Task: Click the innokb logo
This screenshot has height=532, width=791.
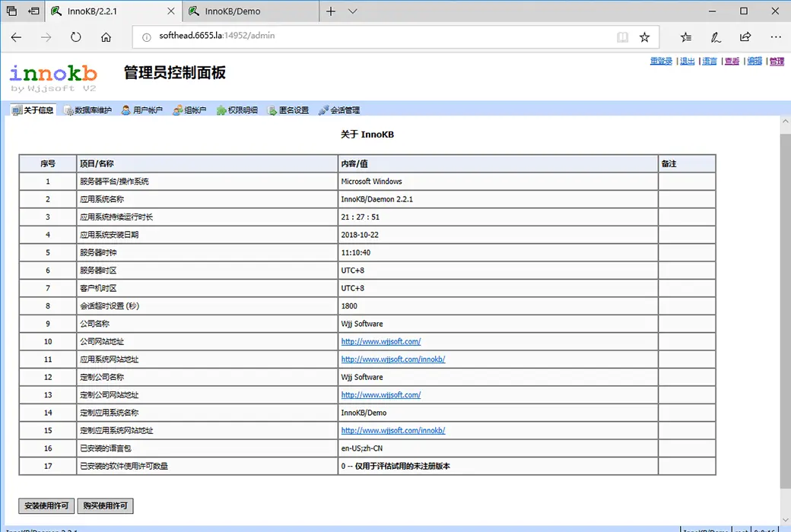Action: pyautogui.click(x=53, y=78)
